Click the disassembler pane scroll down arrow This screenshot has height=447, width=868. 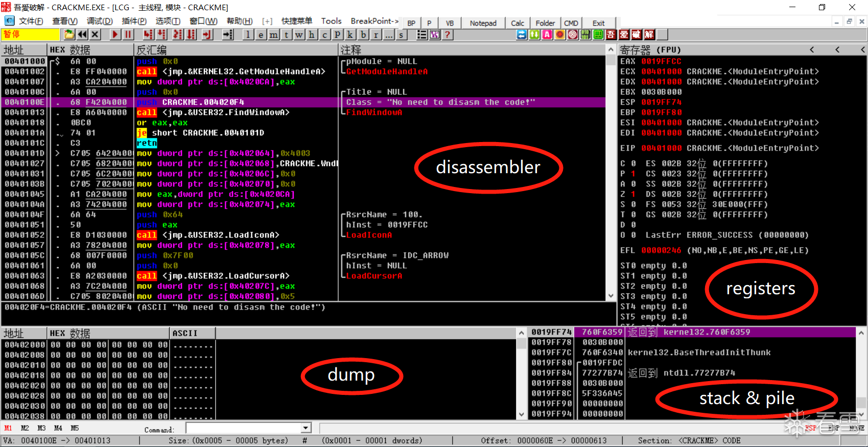click(x=611, y=296)
